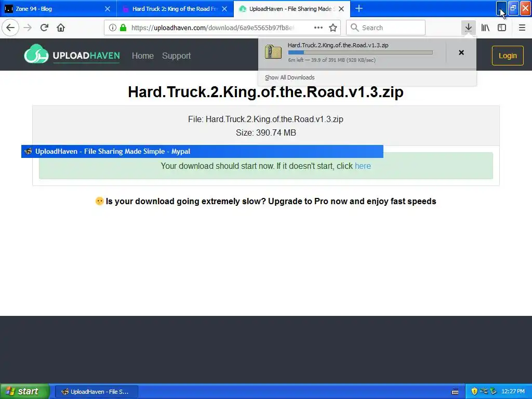
Task: Click the 12:27 PM system clock
Action: (x=513, y=391)
